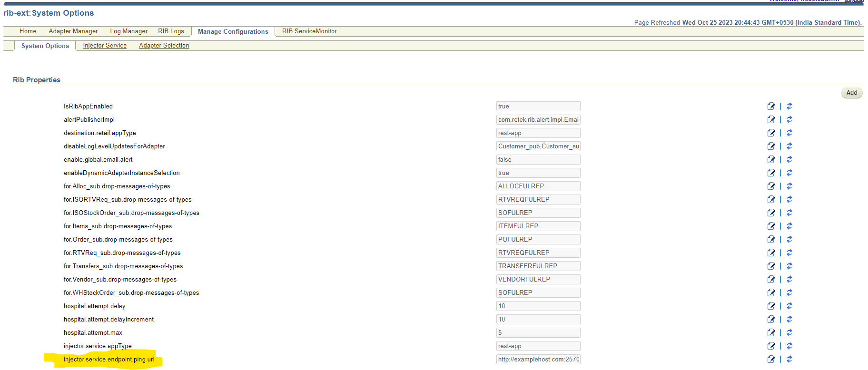Image resolution: width=868 pixels, height=370 pixels.
Task: Refresh injector.service.appType property
Action: (x=789, y=346)
